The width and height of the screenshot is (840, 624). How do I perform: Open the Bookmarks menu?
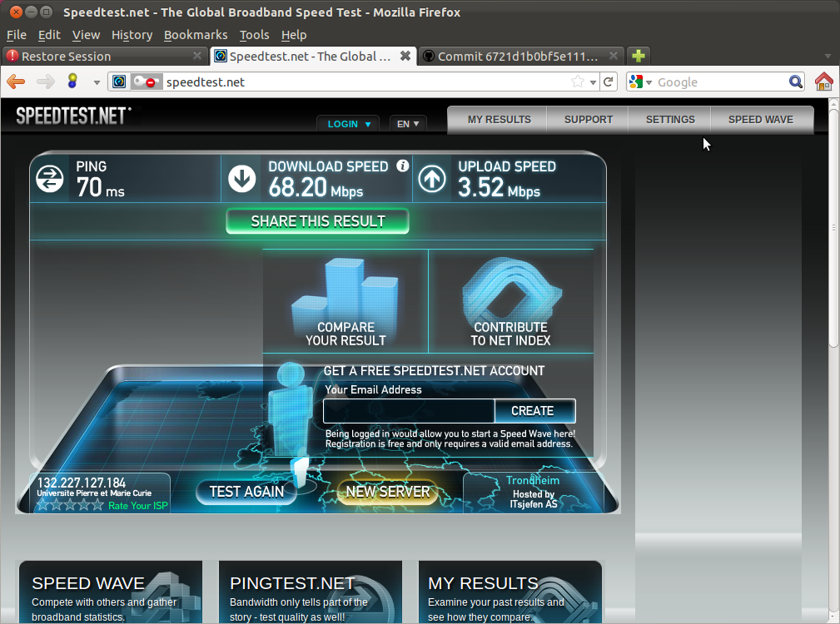click(x=196, y=35)
